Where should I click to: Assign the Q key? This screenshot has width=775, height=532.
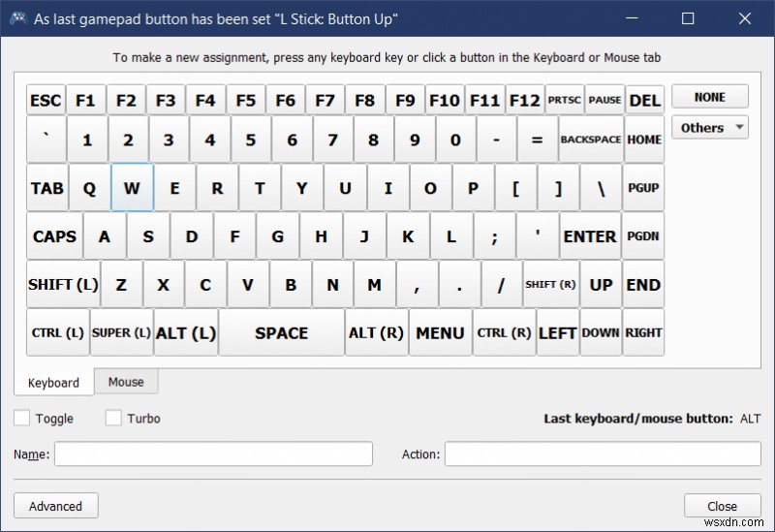pos(89,188)
